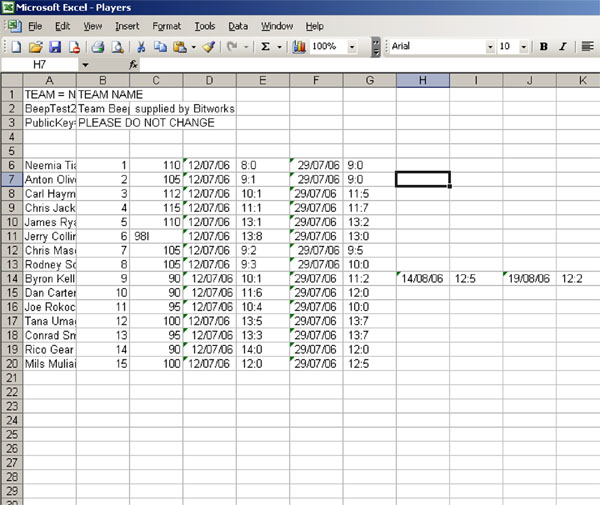The height and width of the screenshot is (505, 600).
Task: Click the Excel workbook icon beside File menu
Action: pos(13,26)
